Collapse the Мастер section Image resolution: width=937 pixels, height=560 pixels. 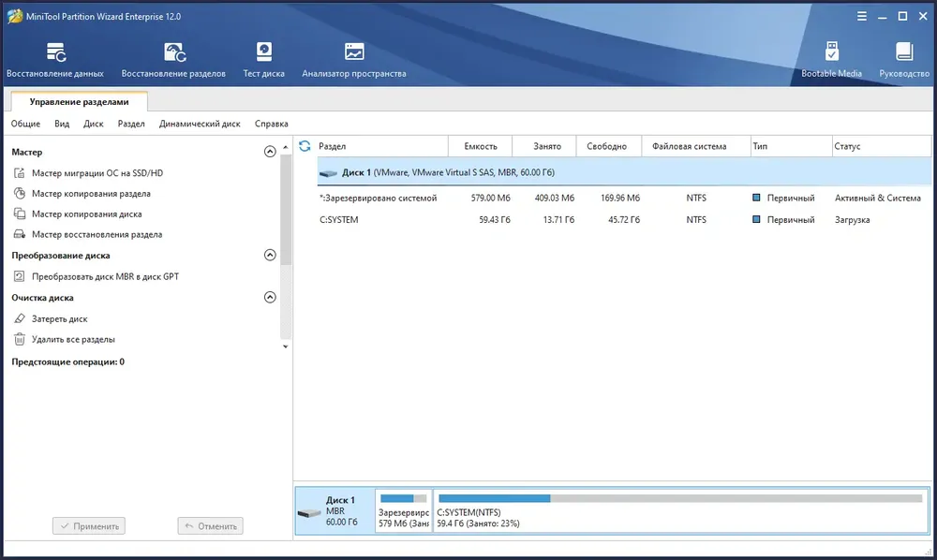click(x=270, y=152)
